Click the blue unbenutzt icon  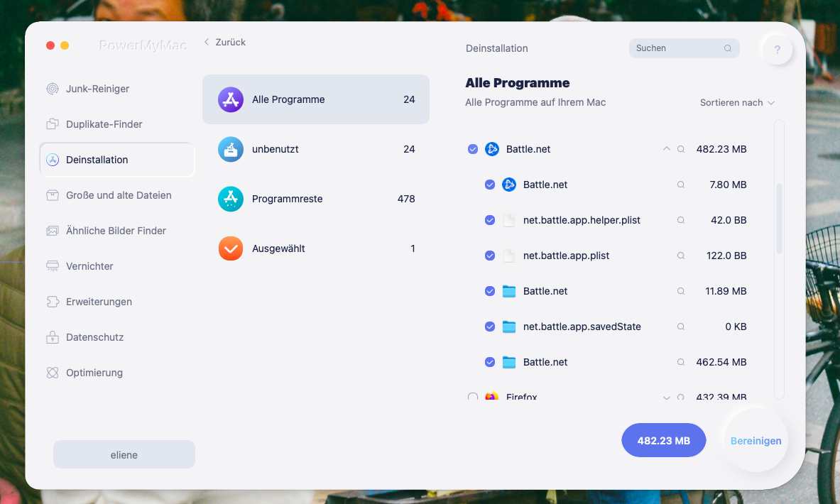tap(231, 150)
